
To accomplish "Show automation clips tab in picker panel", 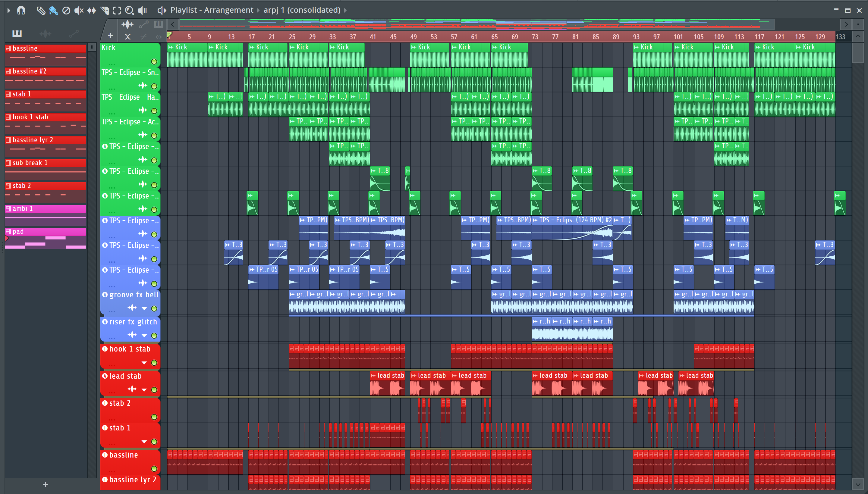I will coord(74,33).
